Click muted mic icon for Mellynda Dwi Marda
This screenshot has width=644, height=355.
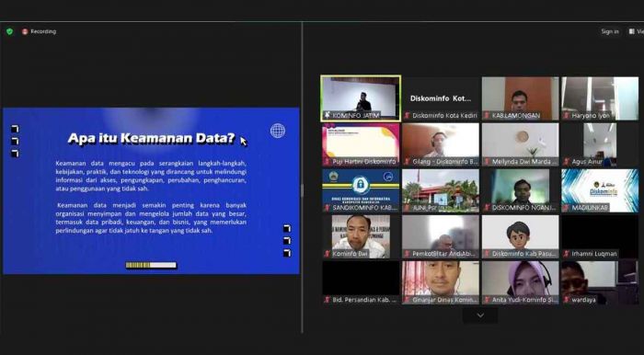(x=487, y=162)
